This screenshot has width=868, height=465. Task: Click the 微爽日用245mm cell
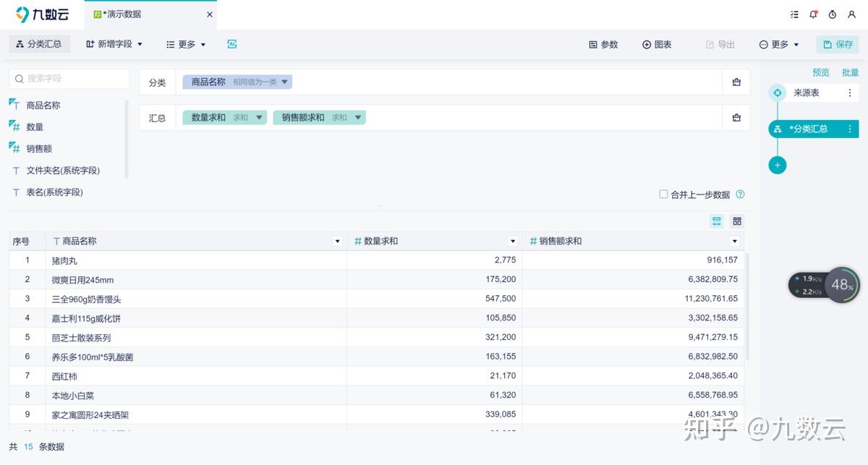(x=196, y=280)
